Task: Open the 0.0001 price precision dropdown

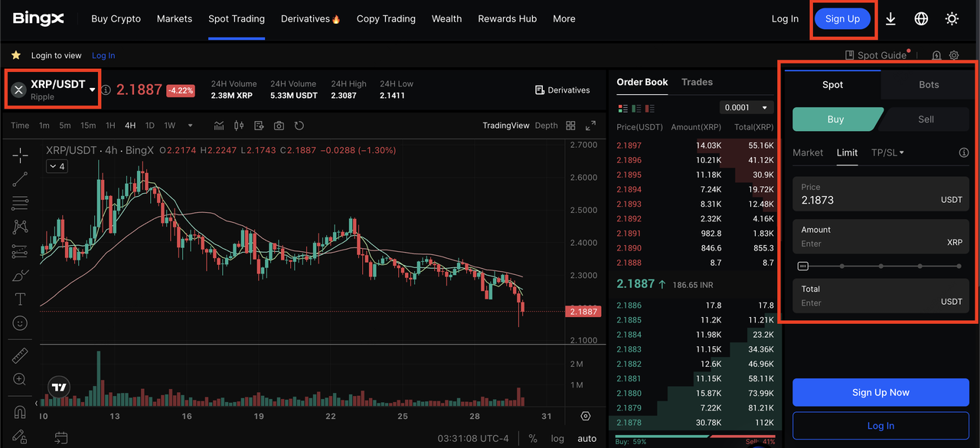Action: (745, 107)
